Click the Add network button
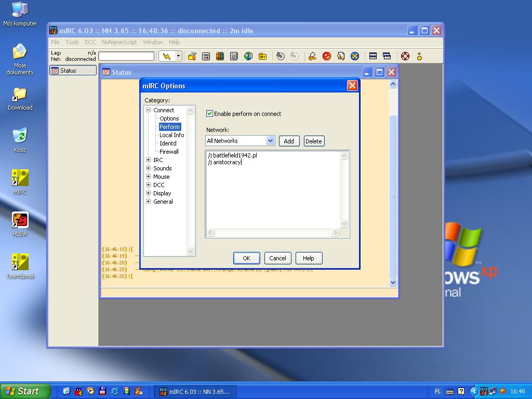The width and height of the screenshot is (532, 399). (289, 141)
